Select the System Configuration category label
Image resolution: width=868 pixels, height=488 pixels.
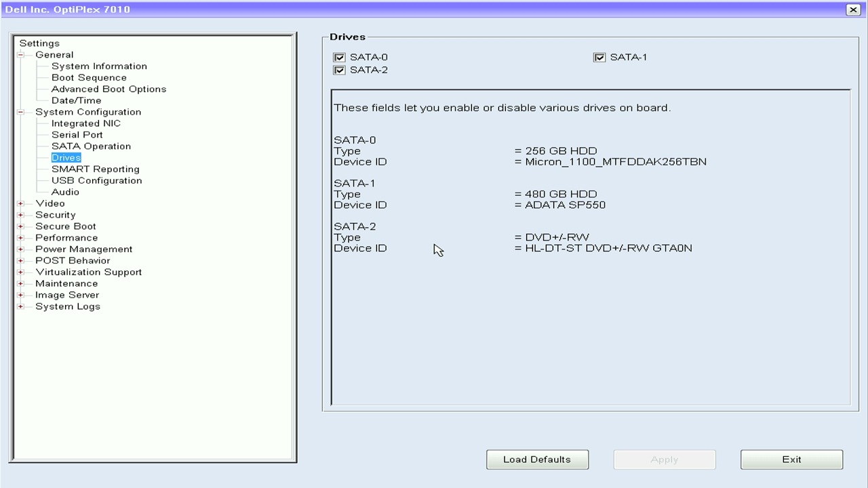point(88,112)
